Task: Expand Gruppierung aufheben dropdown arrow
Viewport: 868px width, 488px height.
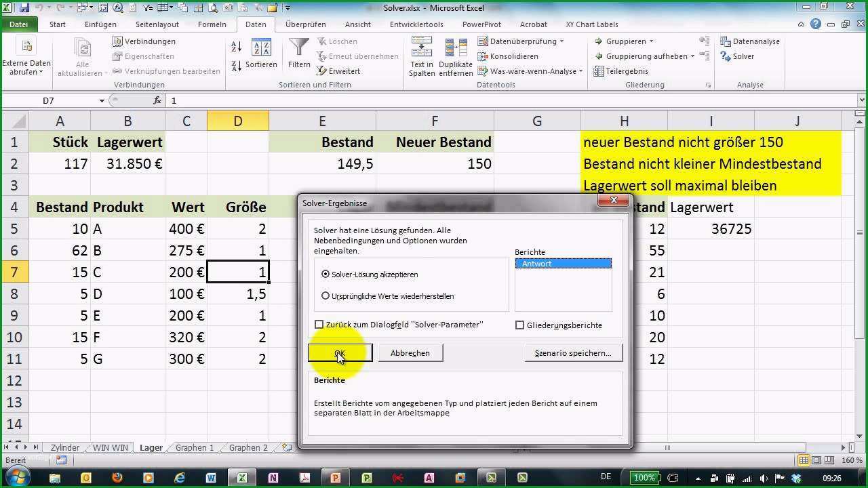Action: click(692, 56)
